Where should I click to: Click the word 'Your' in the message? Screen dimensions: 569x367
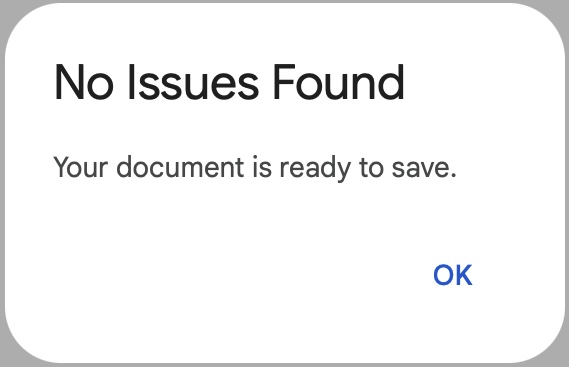click(x=81, y=167)
